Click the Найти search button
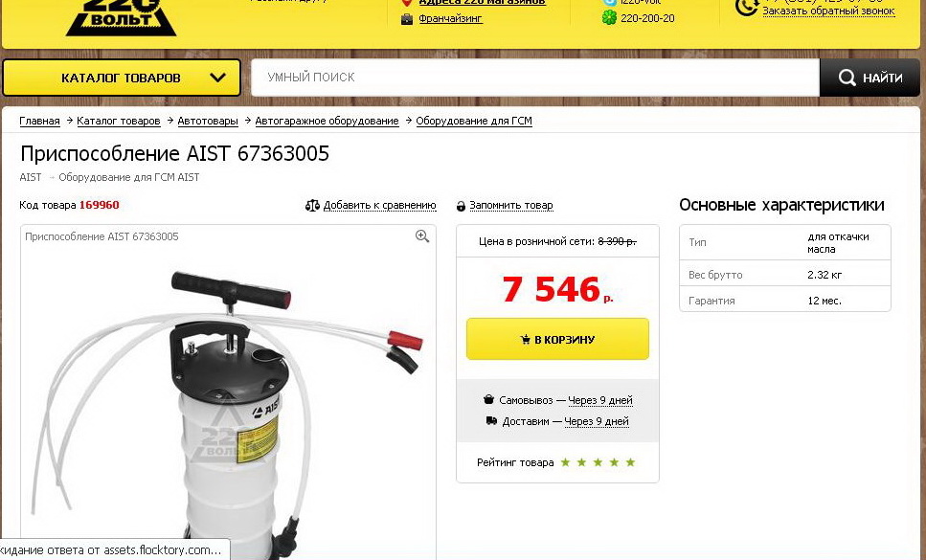The width and height of the screenshot is (926, 560). pyautogui.click(x=870, y=78)
